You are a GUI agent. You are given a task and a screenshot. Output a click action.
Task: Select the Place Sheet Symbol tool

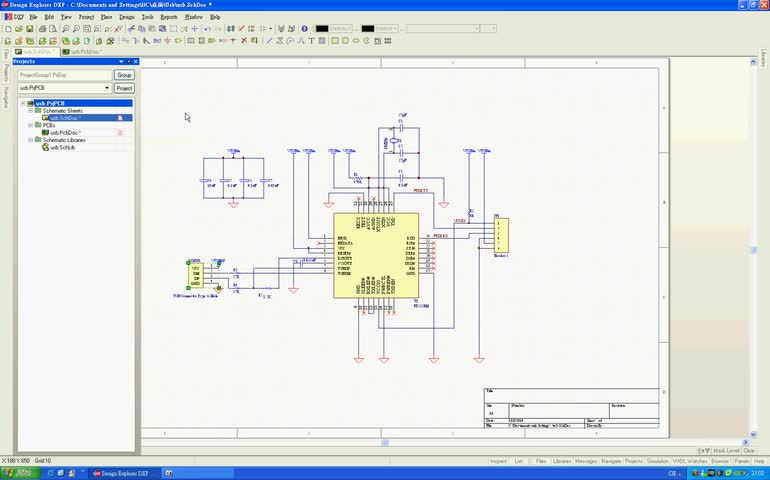click(x=191, y=41)
